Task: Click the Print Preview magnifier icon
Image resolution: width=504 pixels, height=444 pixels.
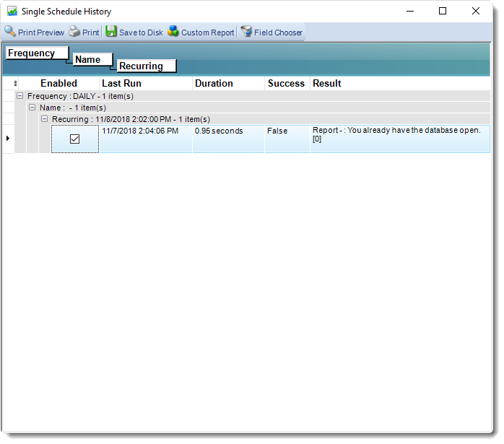Action: 10,31
